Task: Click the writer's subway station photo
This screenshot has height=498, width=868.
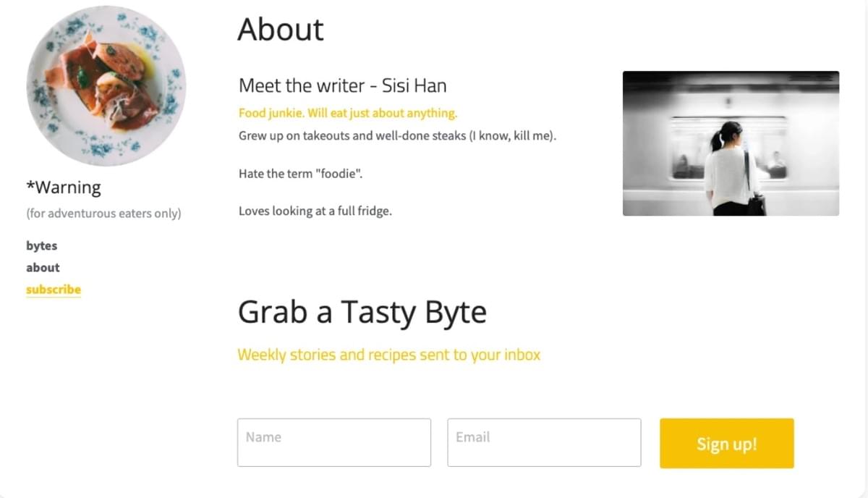Action: [x=731, y=143]
